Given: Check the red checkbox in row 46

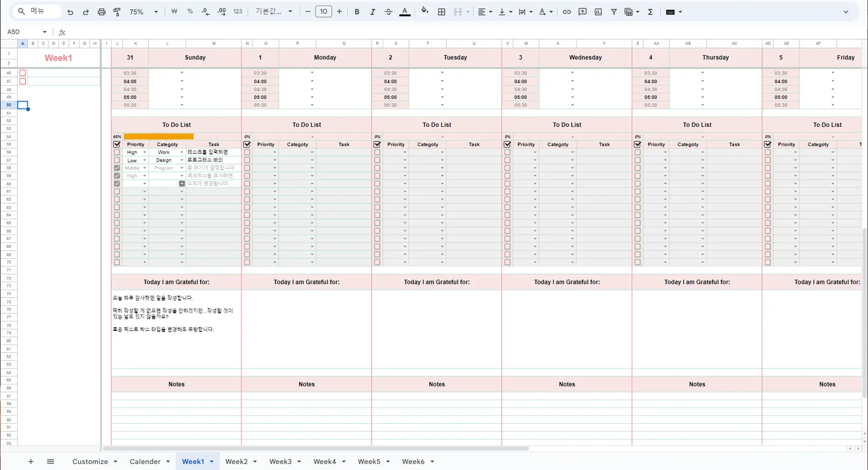Looking at the screenshot, I should [x=22, y=73].
